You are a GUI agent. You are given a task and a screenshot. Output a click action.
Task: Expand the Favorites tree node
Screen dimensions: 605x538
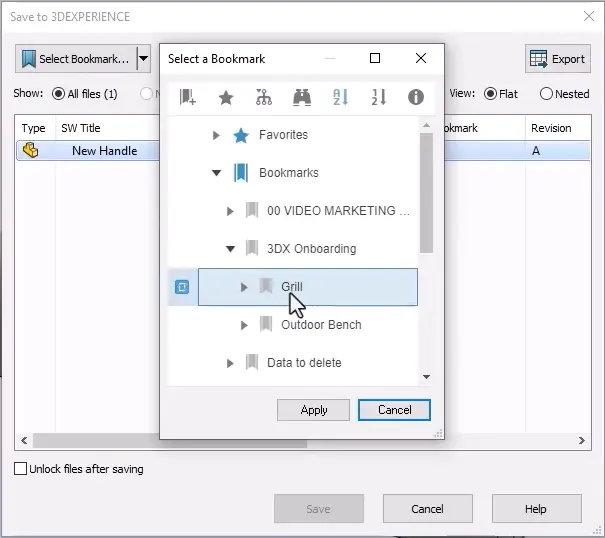(x=216, y=135)
